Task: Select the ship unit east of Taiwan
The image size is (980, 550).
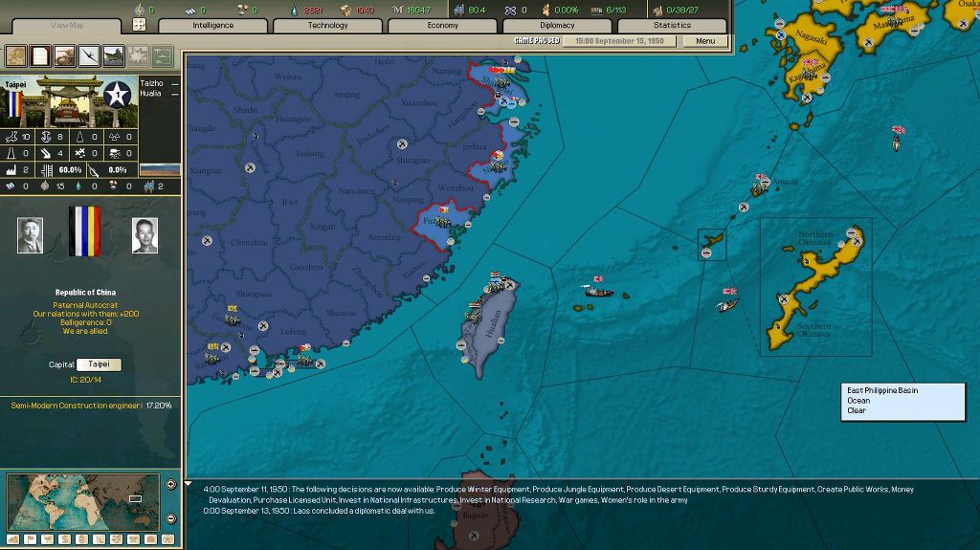Action: 598,290
